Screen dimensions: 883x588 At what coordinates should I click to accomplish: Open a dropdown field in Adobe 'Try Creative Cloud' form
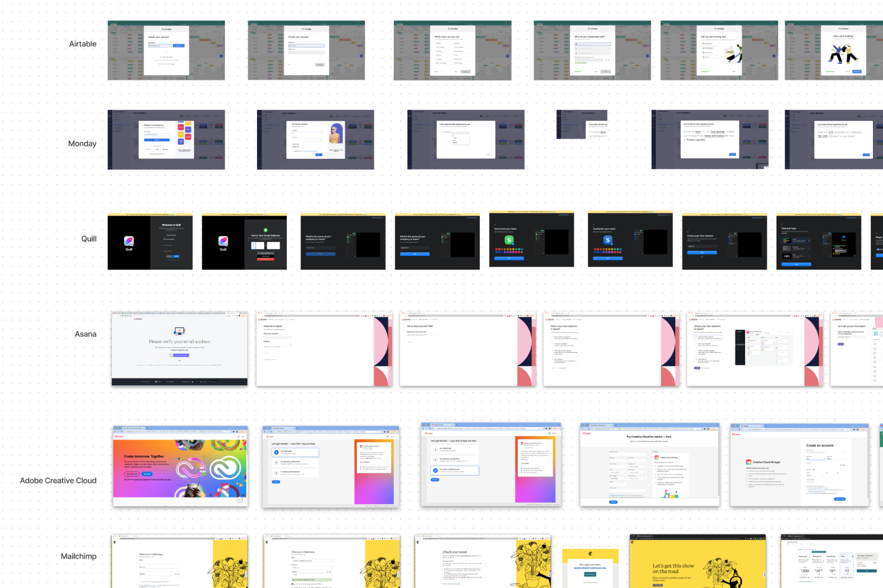(x=637, y=467)
